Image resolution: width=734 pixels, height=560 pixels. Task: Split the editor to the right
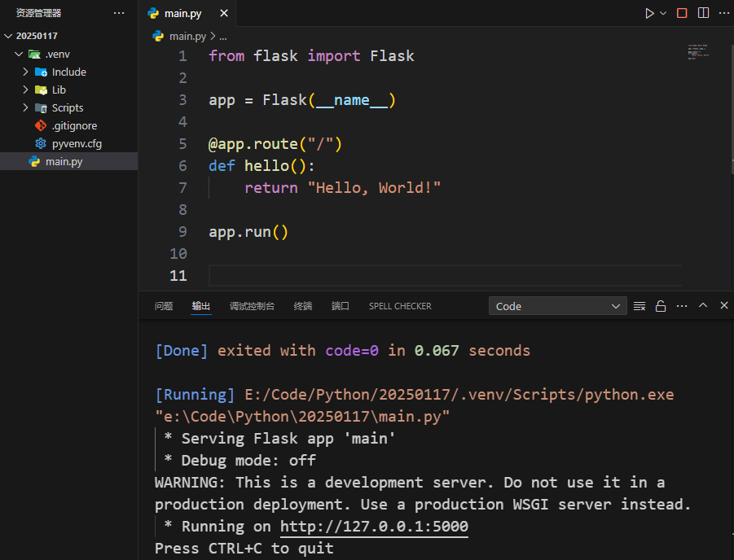703,13
